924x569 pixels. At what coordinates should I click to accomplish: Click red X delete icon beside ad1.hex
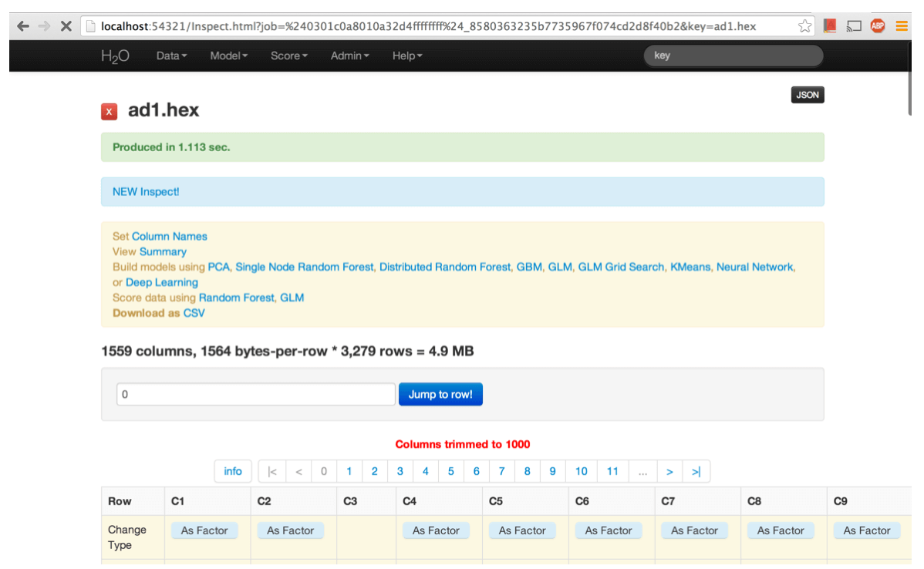[x=109, y=112]
